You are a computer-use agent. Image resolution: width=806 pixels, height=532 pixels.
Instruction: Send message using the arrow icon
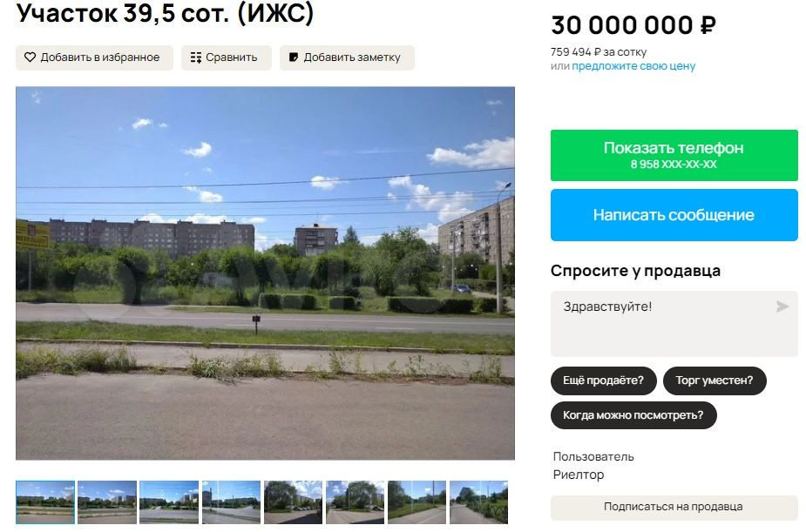[782, 306]
